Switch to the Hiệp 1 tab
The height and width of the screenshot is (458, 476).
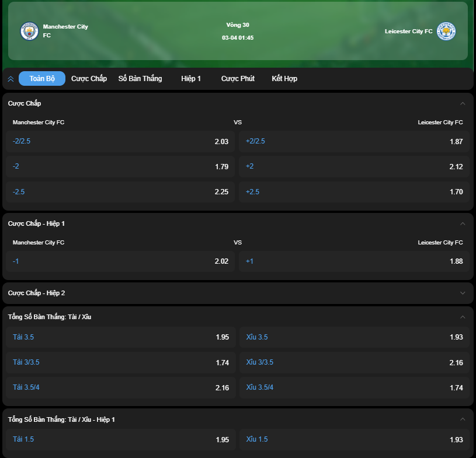click(191, 79)
